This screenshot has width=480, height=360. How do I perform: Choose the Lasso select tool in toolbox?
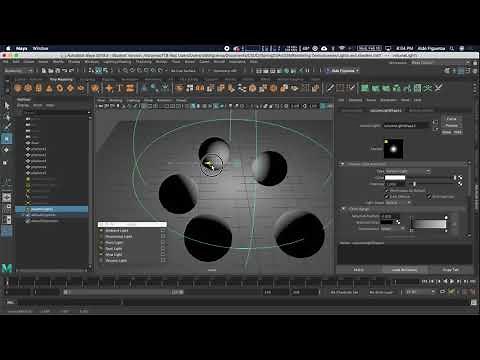point(7,117)
